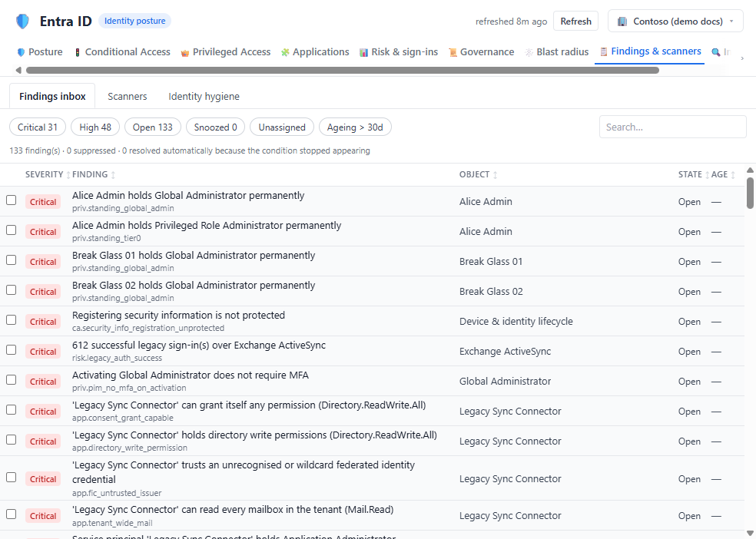Image resolution: width=756 pixels, height=539 pixels.
Task: Click the Risk & sign-ins chart icon
Action: [363, 52]
